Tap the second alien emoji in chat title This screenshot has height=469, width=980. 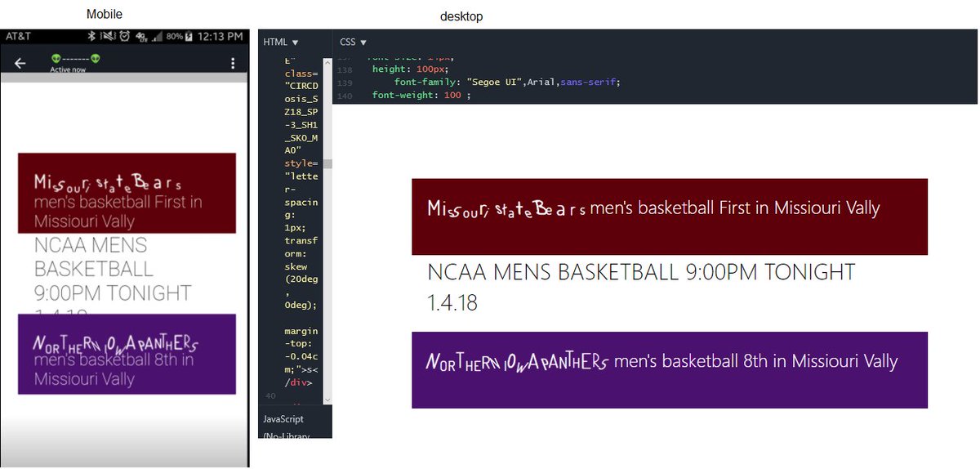tap(96, 59)
